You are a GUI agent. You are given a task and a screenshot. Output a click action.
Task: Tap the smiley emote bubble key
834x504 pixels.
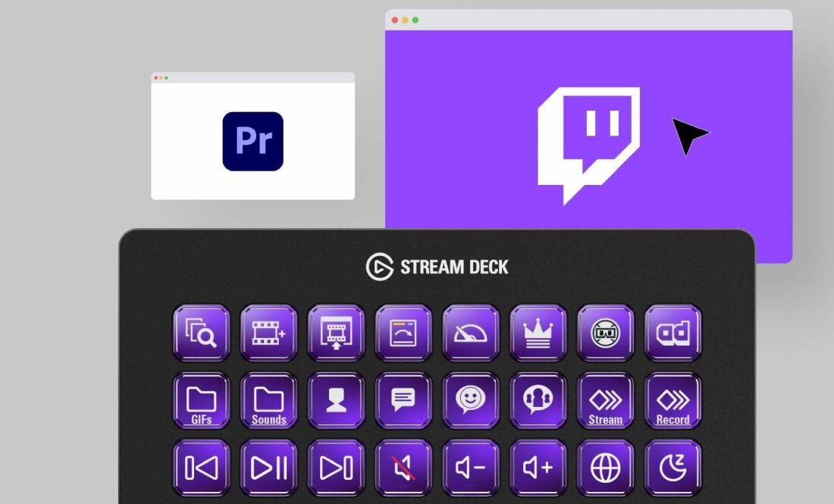click(x=471, y=400)
